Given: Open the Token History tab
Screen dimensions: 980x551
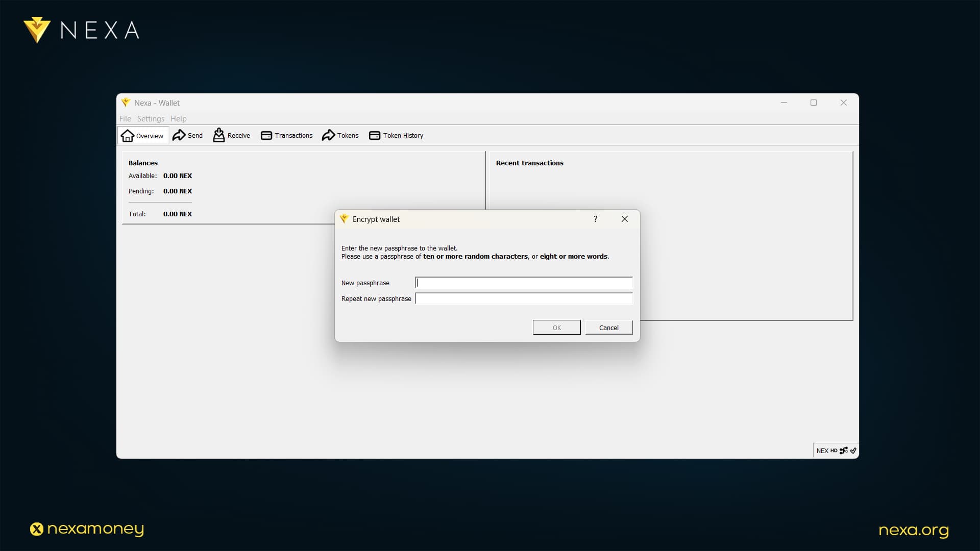Looking at the screenshot, I should pyautogui.click(x=396, y=135).
